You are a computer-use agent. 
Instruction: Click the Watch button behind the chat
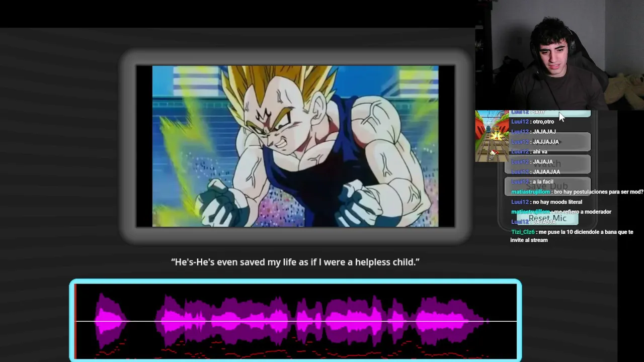(x=547, y=163)
